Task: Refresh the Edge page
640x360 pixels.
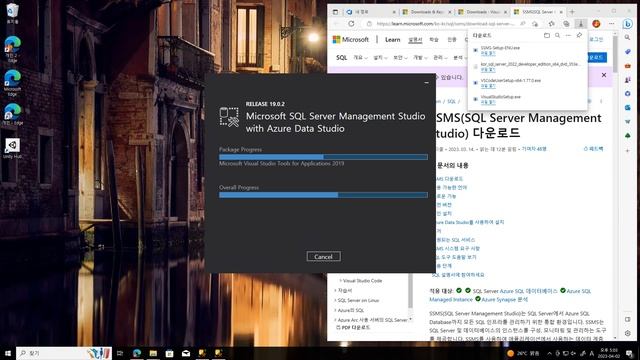Action: click(351, 24)
